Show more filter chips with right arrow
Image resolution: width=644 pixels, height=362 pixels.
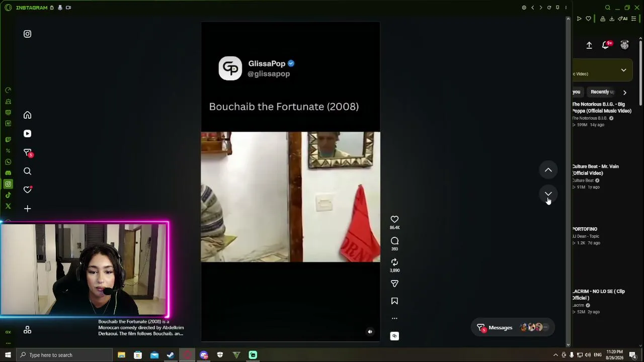click(624, 93)
